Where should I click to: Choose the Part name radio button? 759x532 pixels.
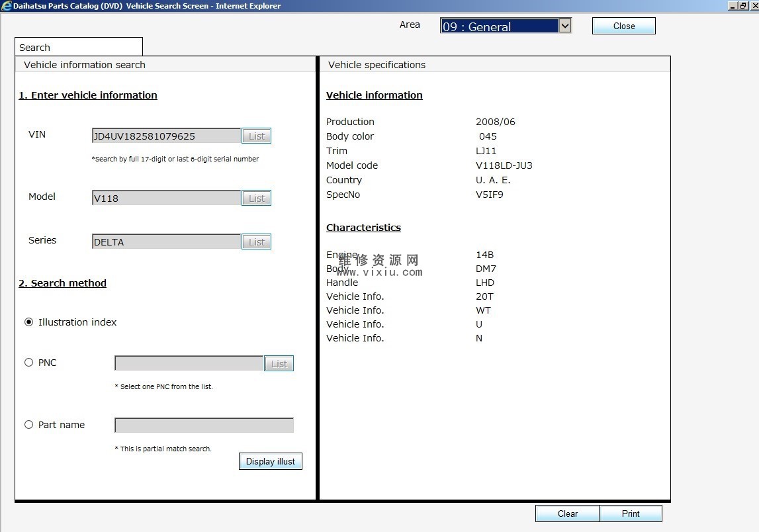pos(29,425)
